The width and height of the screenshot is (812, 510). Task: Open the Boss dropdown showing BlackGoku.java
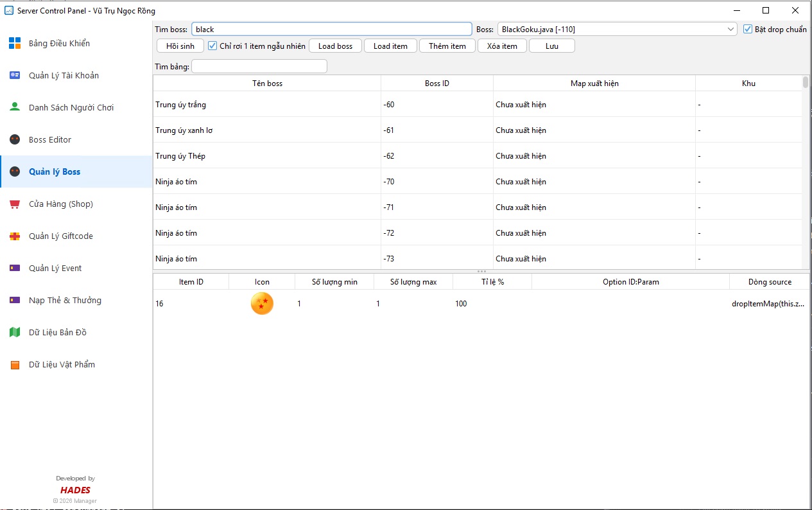pos(618,29)
